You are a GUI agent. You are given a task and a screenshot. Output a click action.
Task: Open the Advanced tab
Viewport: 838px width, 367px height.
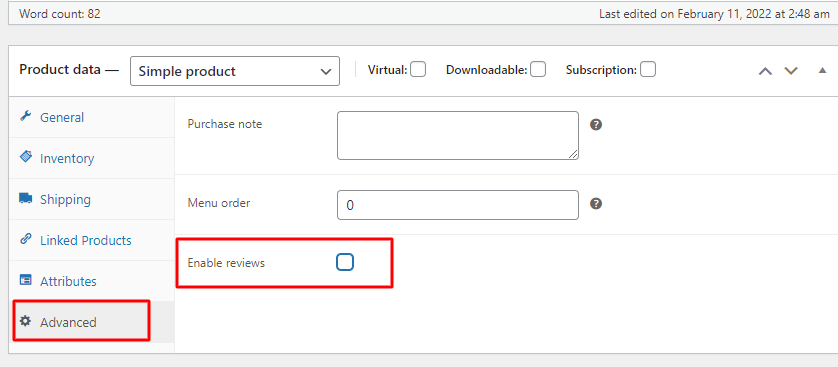[91, 322]
